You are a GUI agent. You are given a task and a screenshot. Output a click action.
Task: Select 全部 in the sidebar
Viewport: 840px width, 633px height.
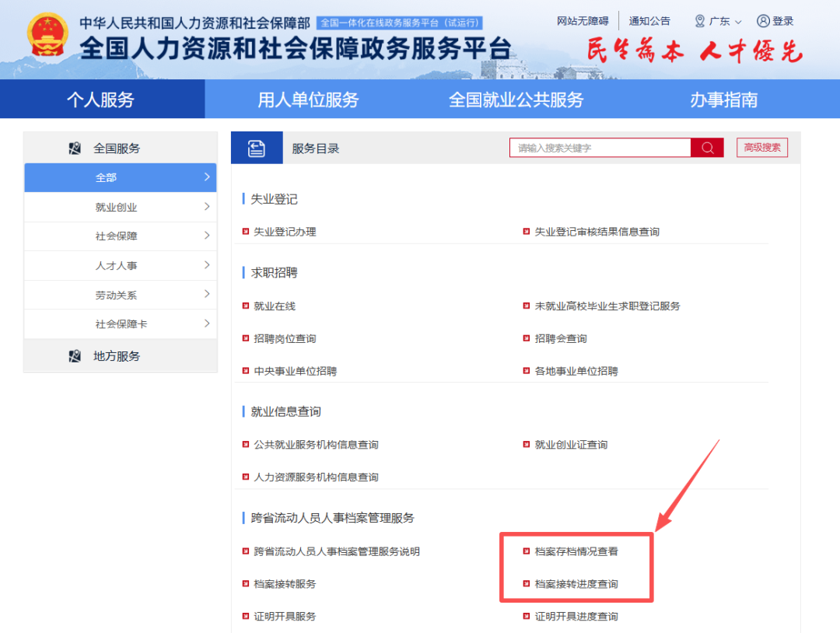tap(121, 177)
